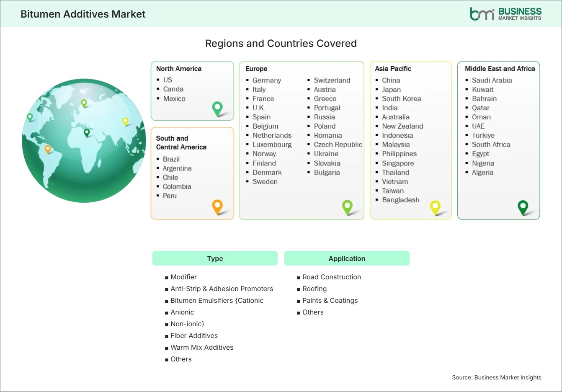
Task: Click Warm Mix Additives in the Type list
Action: [x=202, y=347]
